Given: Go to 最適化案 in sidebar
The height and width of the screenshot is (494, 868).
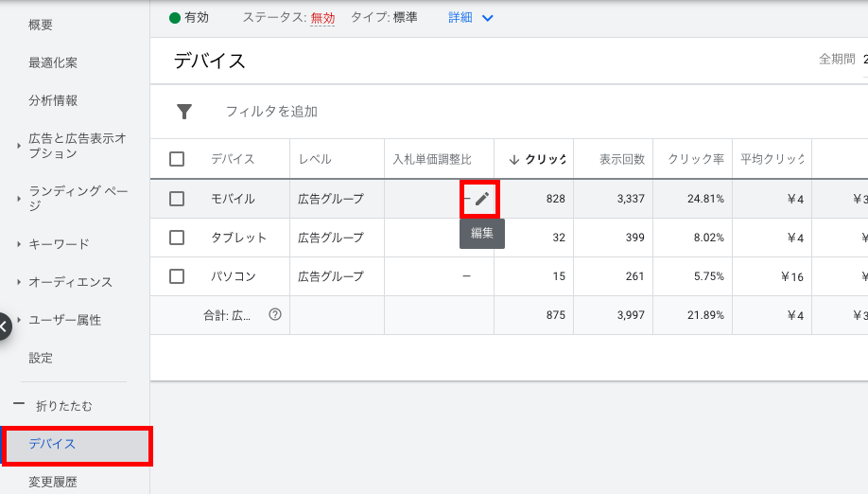Looking at the screenshot, I should coord(53,62).
